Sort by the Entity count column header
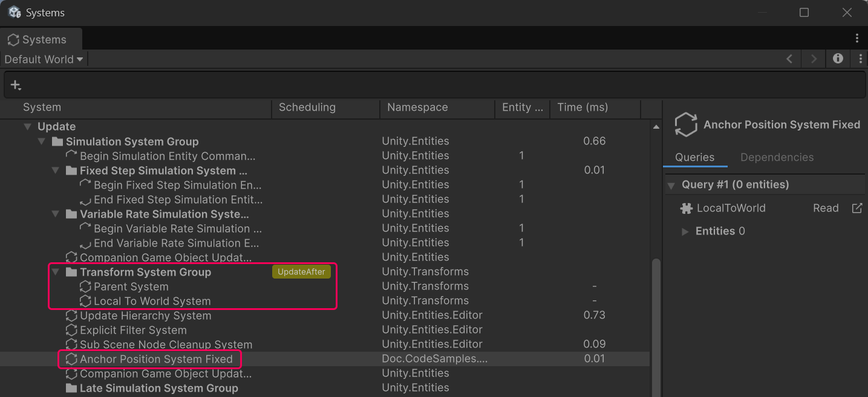868x397 pixels. [x=523, y=108]
